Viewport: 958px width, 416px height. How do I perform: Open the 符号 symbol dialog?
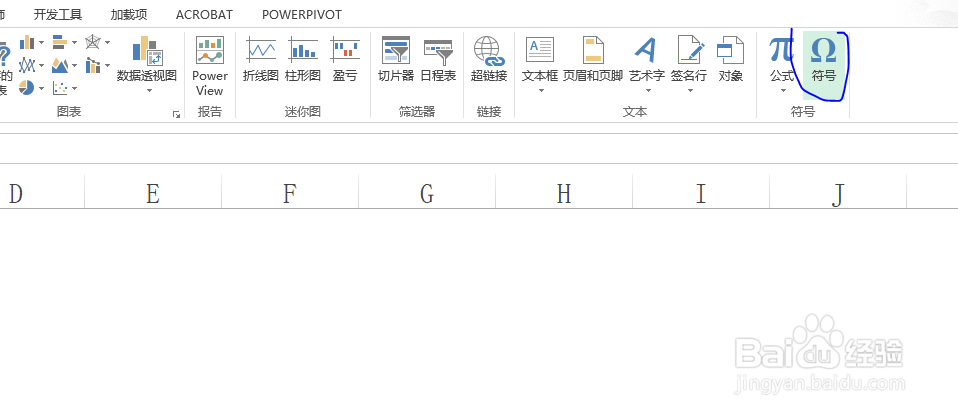(823, 65)
